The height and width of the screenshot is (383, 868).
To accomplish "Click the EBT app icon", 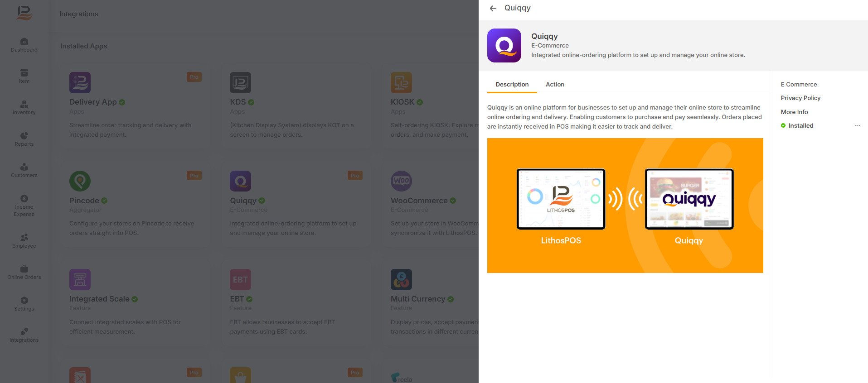I will 240,279.
